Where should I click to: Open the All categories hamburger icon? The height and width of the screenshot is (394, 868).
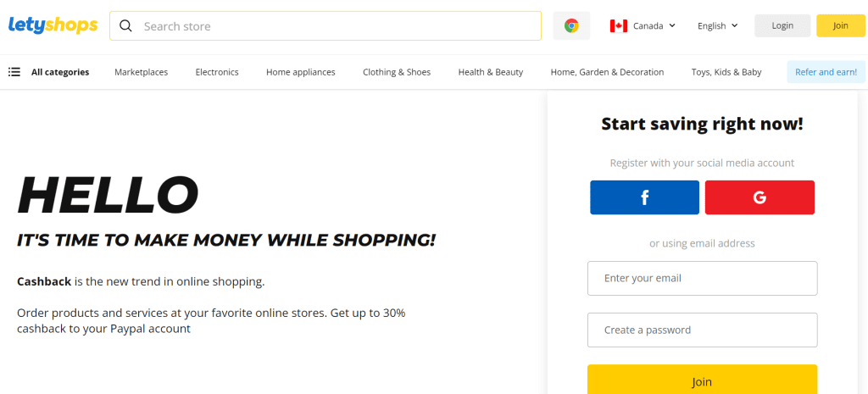pos(14,72)
